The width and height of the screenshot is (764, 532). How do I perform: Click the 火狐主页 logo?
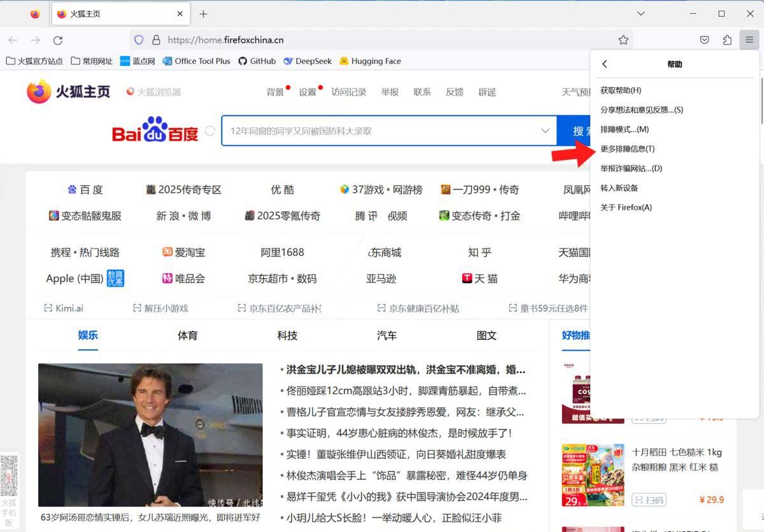[x=68, y=92]
